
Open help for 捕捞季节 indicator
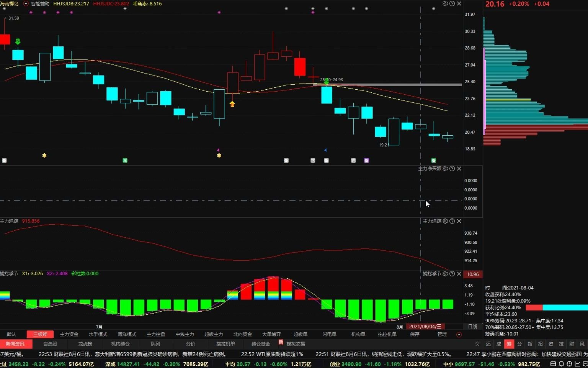pyautogui.click(x=452, y=274)
